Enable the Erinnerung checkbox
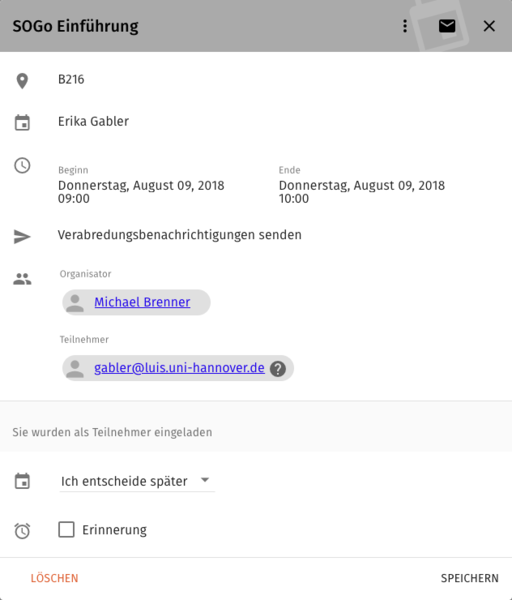 click(x=66, y=530)
